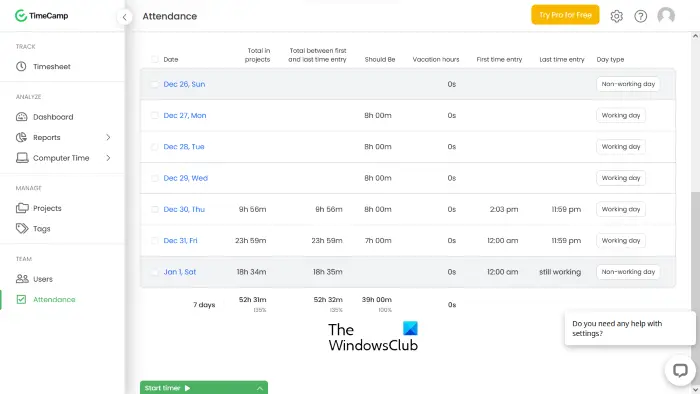
Task: Go to Dashboard in the sidebar
Action: point(53,117)
